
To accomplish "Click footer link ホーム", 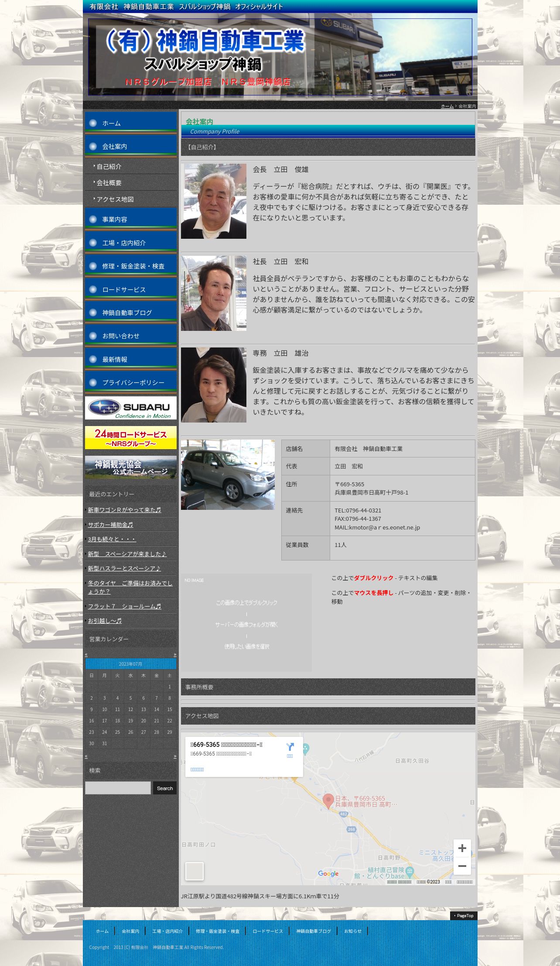I will pos(102,931).
